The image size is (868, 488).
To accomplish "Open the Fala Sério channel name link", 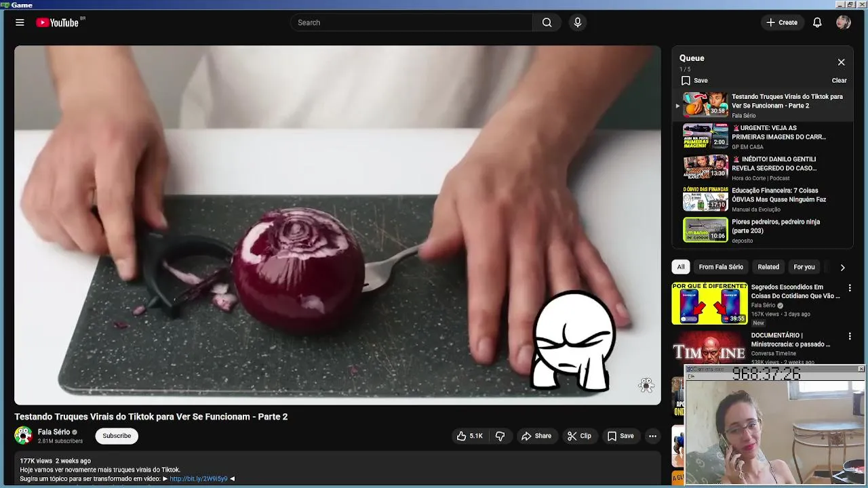I will (x=54, y=432).
